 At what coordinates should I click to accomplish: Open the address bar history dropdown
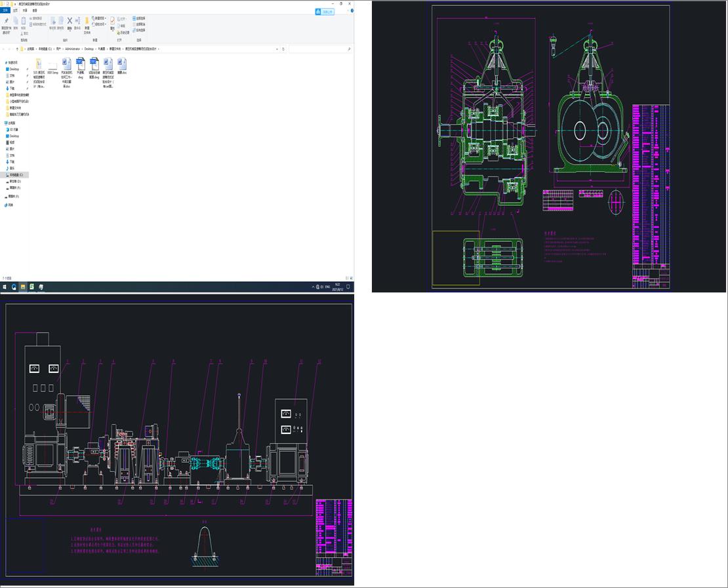(277, 49)
